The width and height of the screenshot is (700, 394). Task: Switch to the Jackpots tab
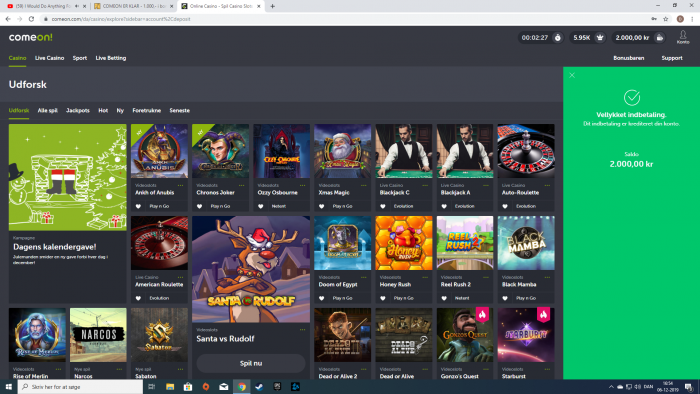pos(78,110)
